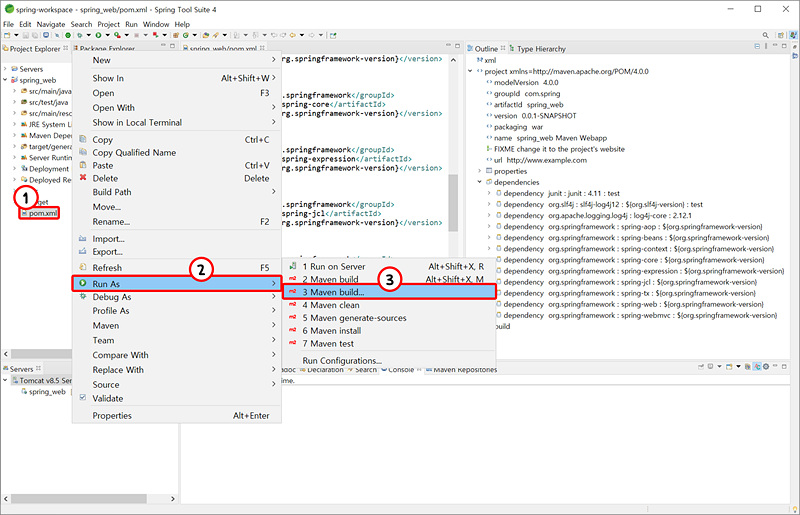Image resolution: width=800 pixels, height=515 pixels.
Task: Click Refresh in the context menu
Action: (x=177, y=267)
